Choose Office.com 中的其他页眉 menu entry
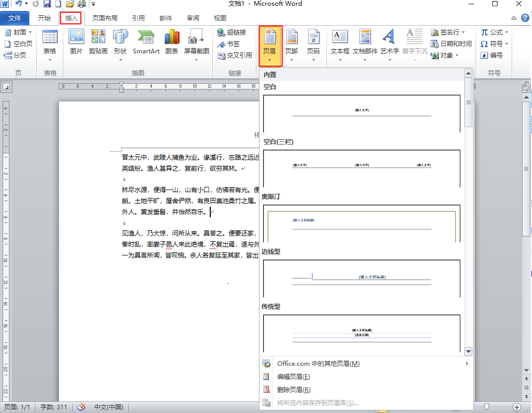532x413 pixels. click(x=366, y=363)
